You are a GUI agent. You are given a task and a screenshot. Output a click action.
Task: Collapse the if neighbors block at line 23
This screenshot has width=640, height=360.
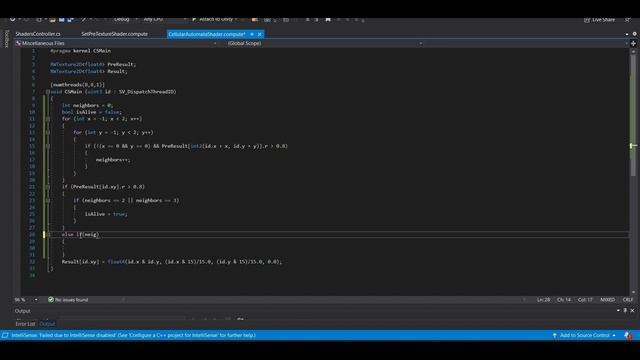pos(48,200)
